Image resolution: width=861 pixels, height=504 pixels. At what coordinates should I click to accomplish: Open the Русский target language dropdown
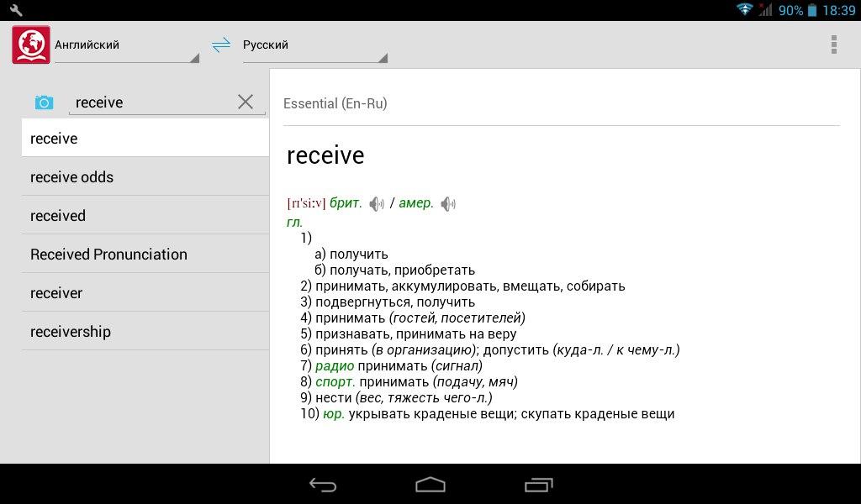314,46
